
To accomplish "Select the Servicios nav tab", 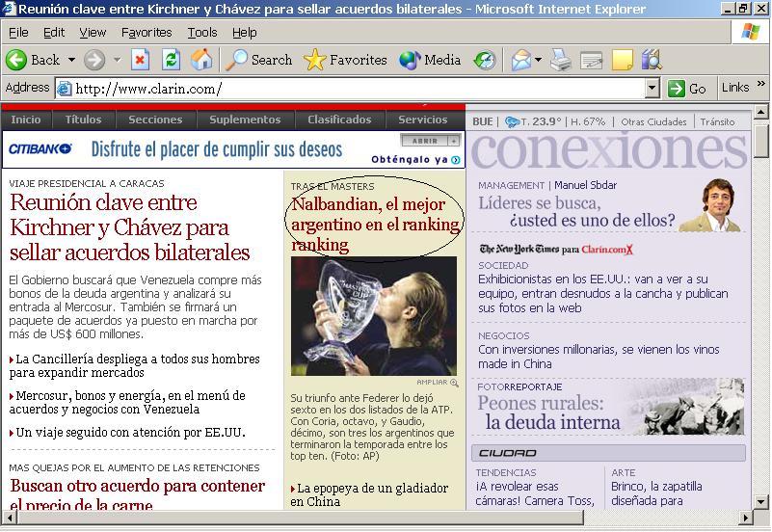I will tap(423, 120).
